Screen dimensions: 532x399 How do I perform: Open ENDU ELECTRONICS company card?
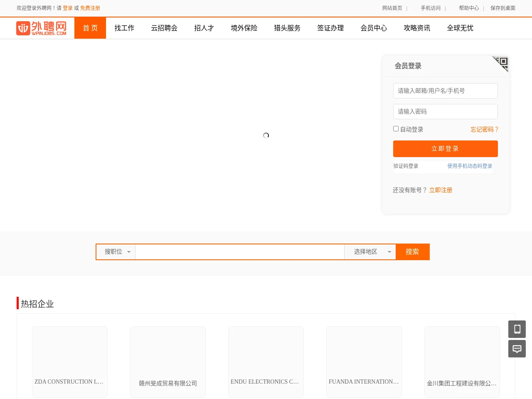tap(266, 362)
